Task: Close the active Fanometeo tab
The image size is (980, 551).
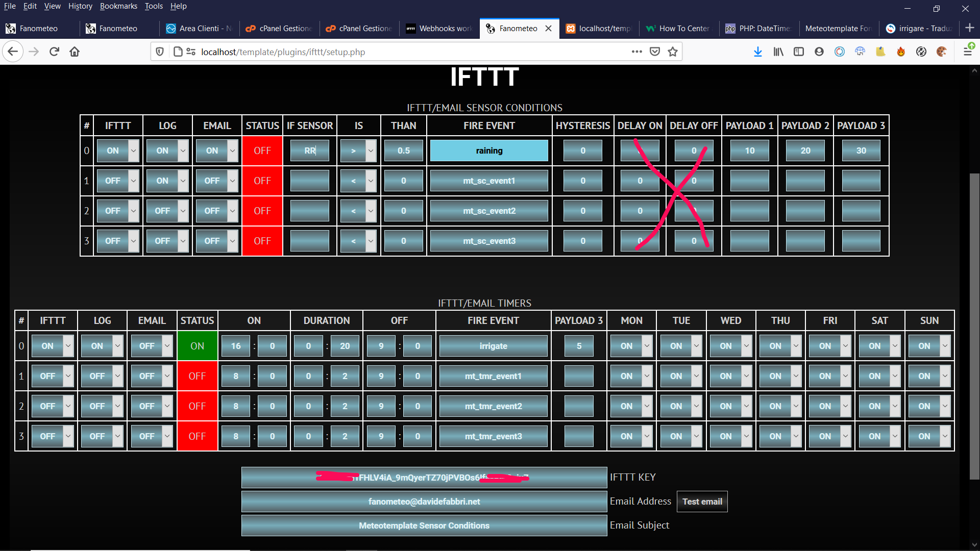Action: pyautogui.click(x=549, y=29)
